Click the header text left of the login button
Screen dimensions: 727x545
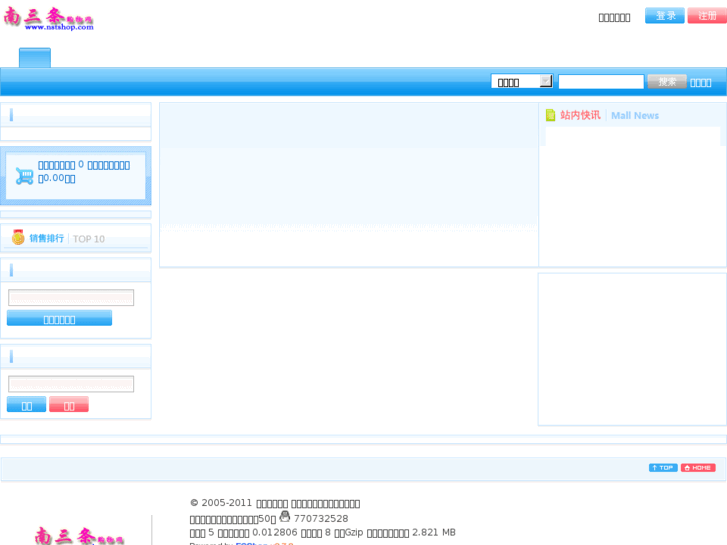tap(614, 18)
